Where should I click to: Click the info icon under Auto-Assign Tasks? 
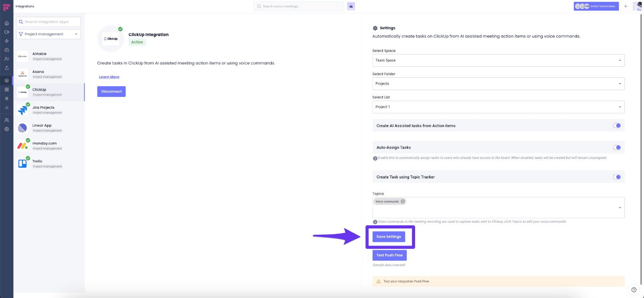375,158
